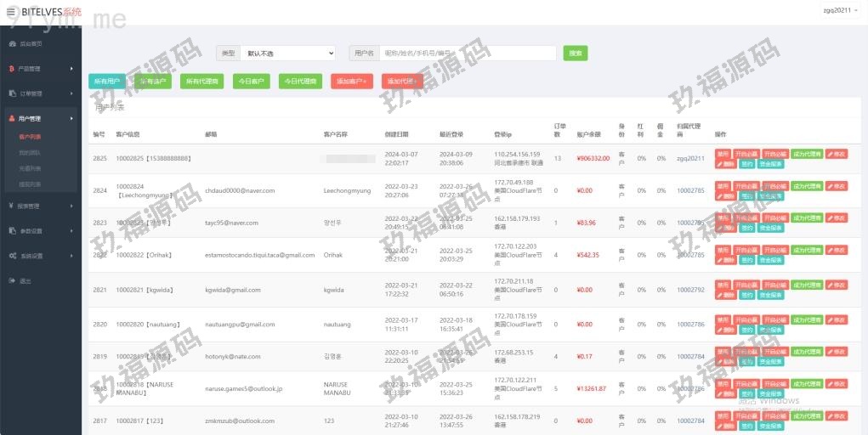Click the logout icon beside 退出
Viewport: 868px width, 435px height.
[12, 280]
